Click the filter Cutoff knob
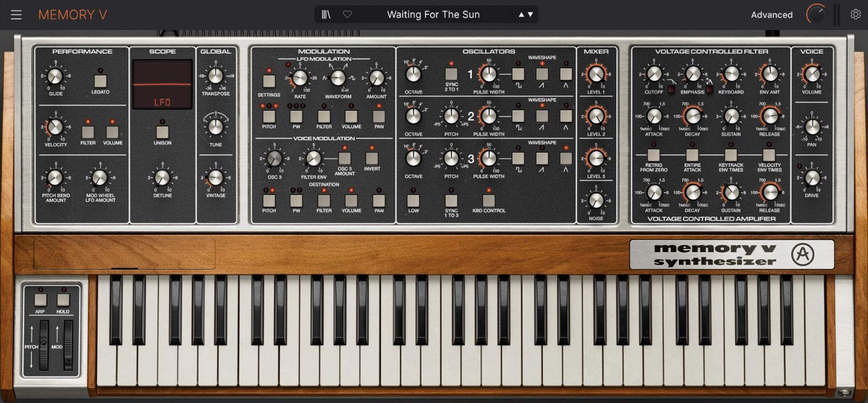 [654, 74]
